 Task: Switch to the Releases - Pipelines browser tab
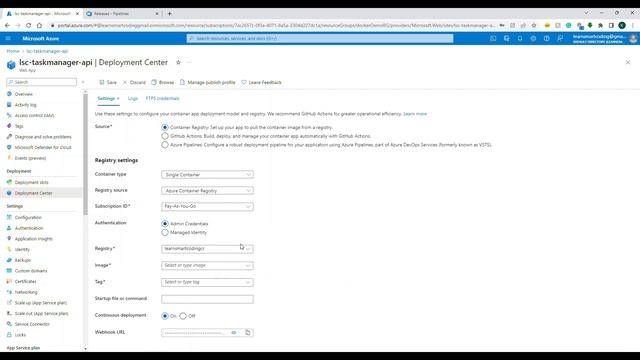[122, 13]
